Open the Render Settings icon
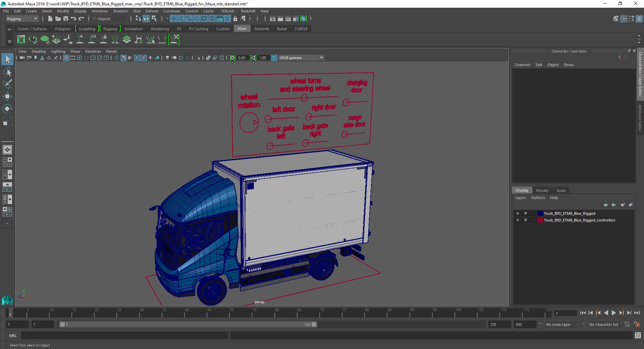The width and height of the screenshot is (644, 349). (296, 19)
